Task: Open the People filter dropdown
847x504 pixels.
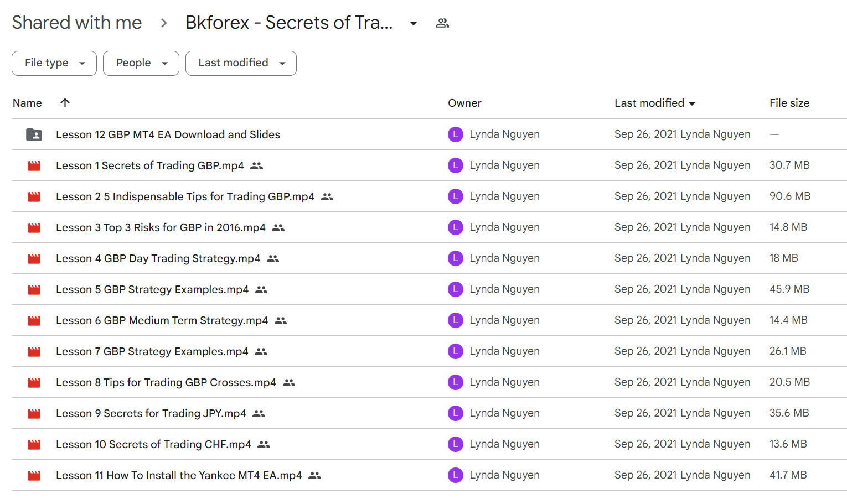Action: (x=141, y=63)
